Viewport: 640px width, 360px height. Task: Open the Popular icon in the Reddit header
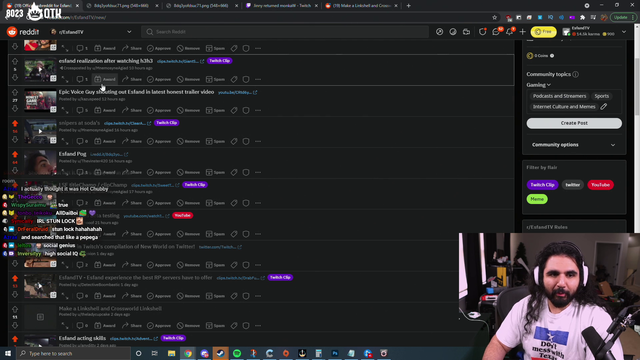pyautogui.click(x=440, y=32)
